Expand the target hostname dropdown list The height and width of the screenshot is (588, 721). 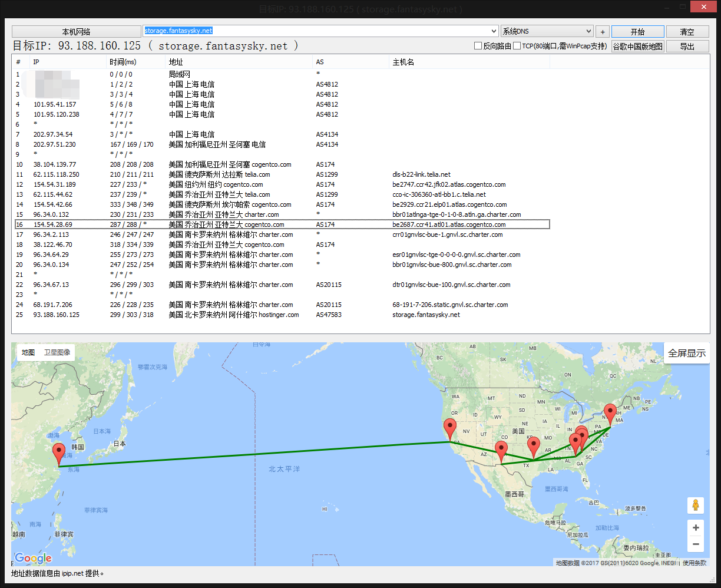pos(494,31)
